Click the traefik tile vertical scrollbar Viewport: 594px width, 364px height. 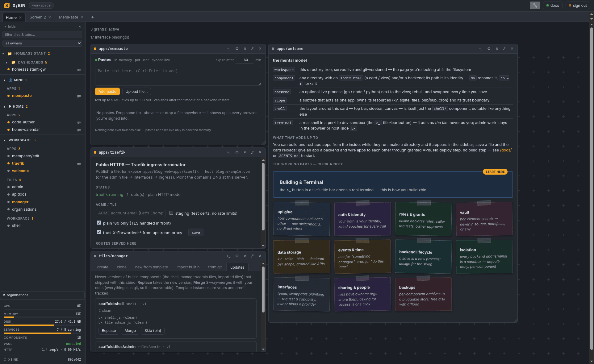click(263, 196)
